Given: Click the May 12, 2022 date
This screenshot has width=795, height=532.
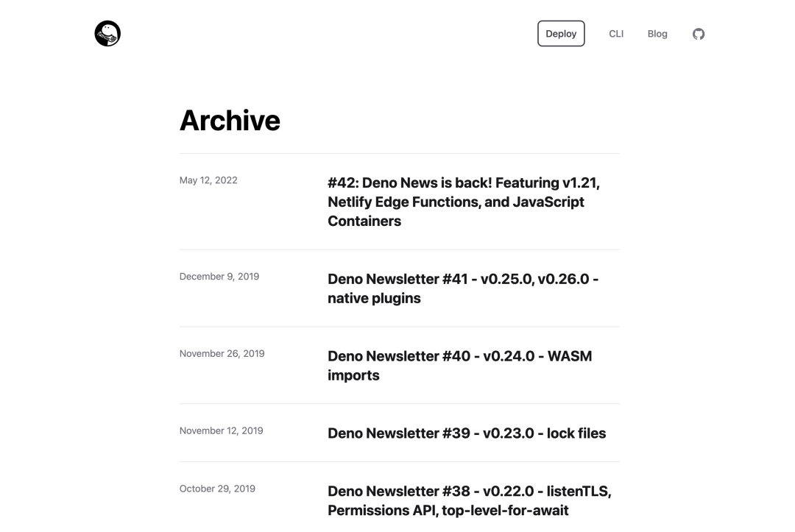Looking at the screenshot, I should pos(208,180).
